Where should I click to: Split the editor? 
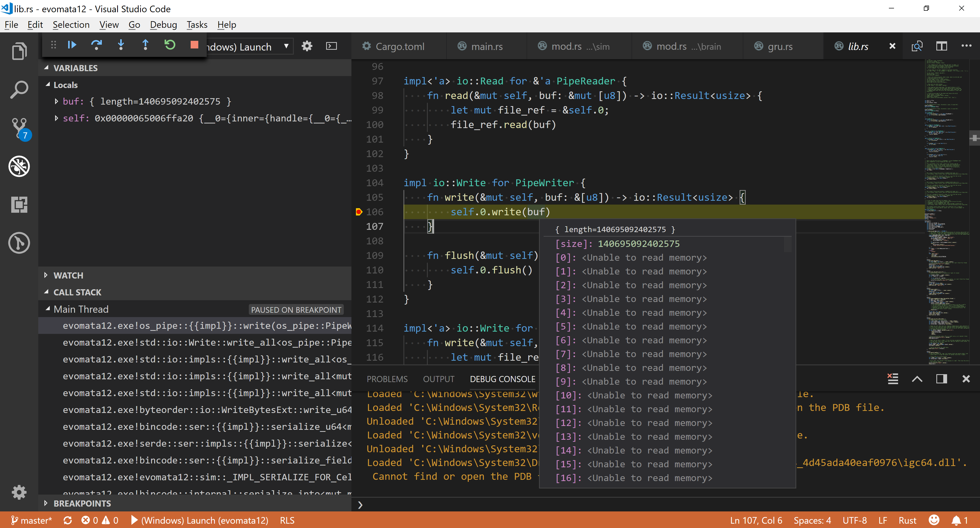tap(941, 46)
